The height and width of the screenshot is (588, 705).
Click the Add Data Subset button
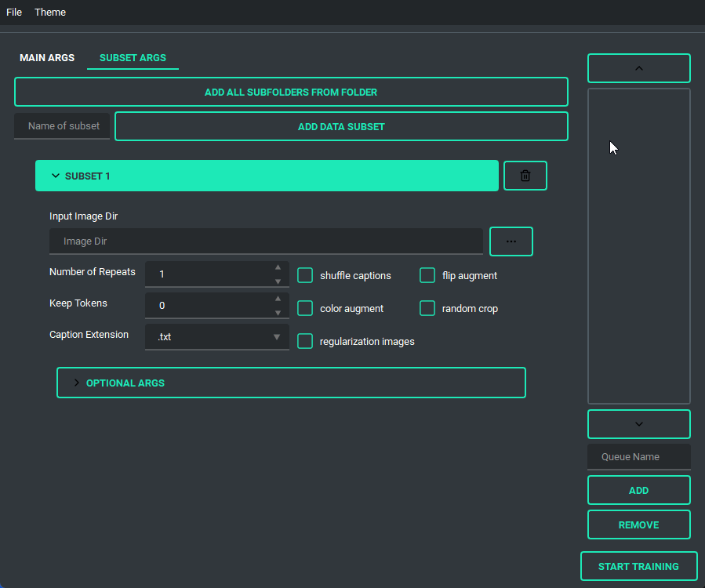pyautogui.click(x=341, y=127)
